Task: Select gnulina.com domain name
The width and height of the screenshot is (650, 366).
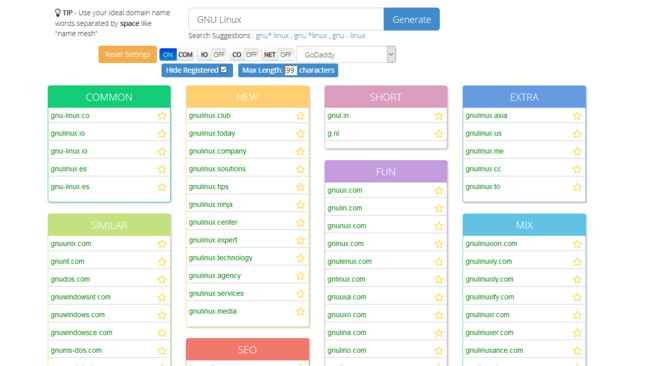Action: 347,333
